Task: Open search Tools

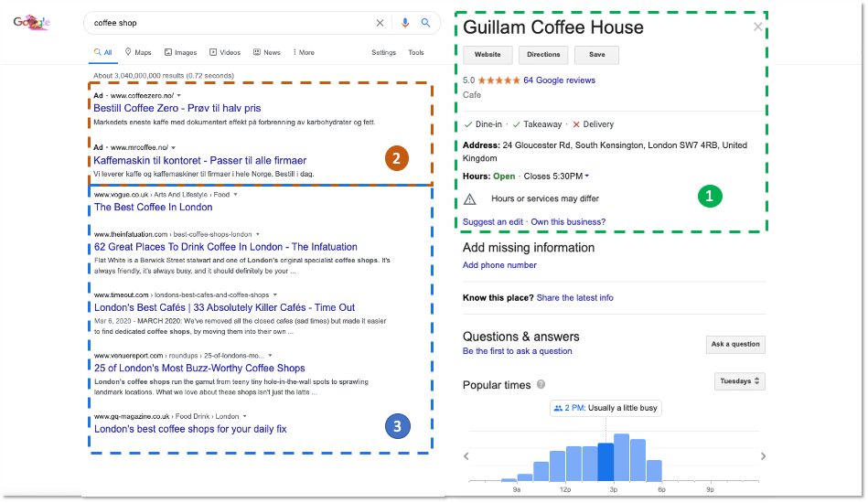Action: (x=416, y=52)
